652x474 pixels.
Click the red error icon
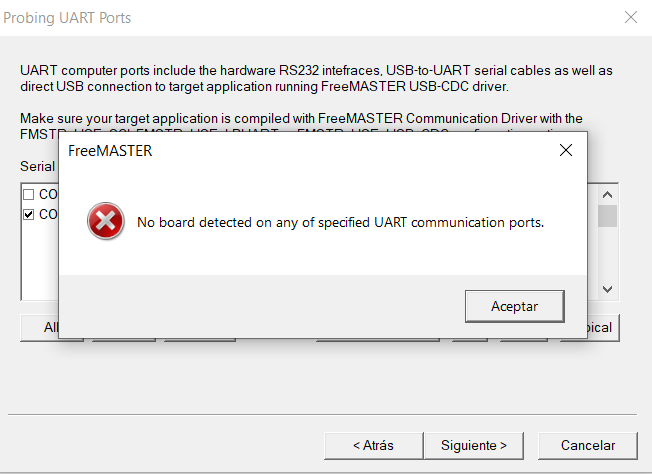click(105, 222)
